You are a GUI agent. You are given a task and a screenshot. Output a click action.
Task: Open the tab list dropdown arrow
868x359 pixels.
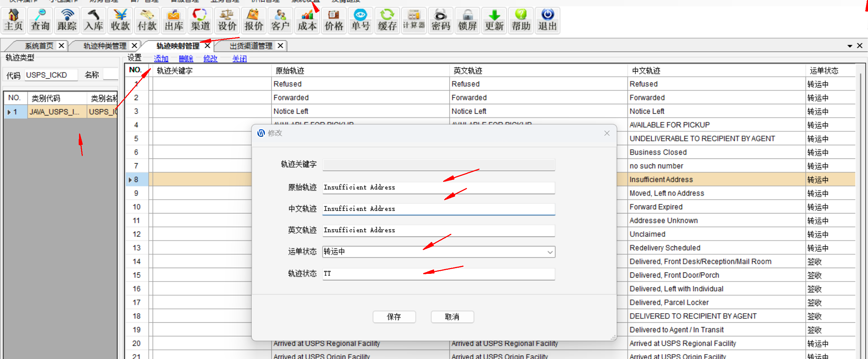pos(850,46)
